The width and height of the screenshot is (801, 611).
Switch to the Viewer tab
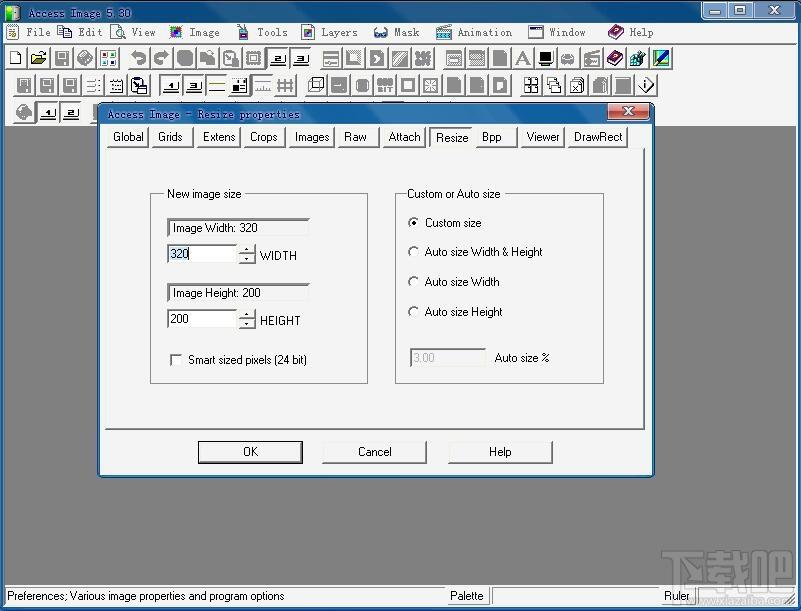pyautogui.click(x=543, y=137)
